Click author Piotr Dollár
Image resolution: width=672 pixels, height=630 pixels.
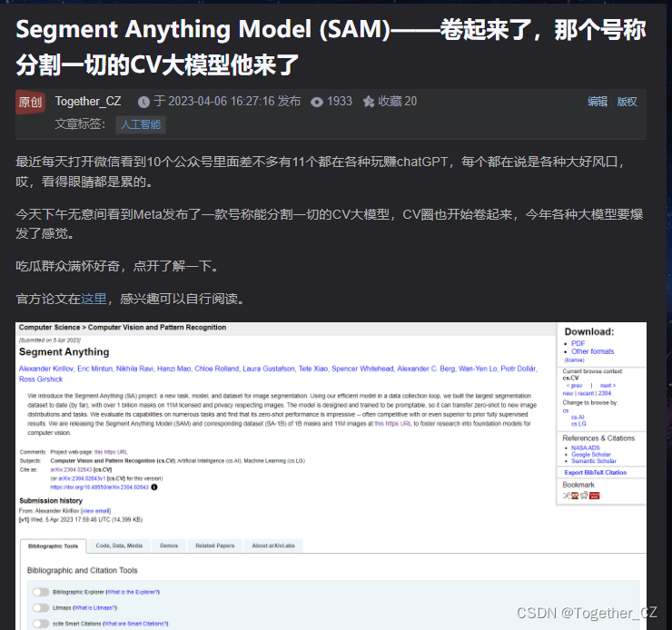(519, 369)
